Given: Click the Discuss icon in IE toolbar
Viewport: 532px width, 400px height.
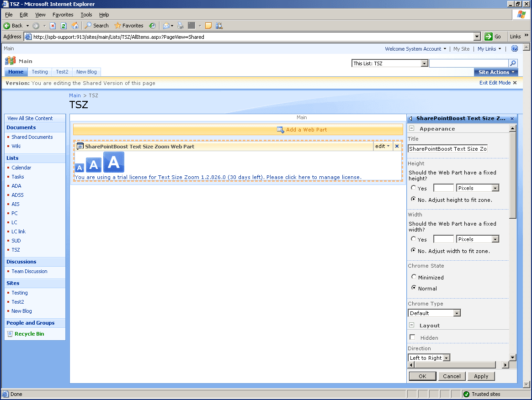Looking at the screenshot, I should click(208, 26).
